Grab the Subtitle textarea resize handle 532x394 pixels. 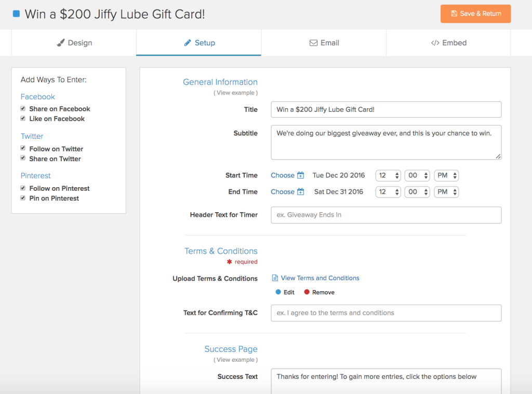pyautogui.click(x=498, y=156)
